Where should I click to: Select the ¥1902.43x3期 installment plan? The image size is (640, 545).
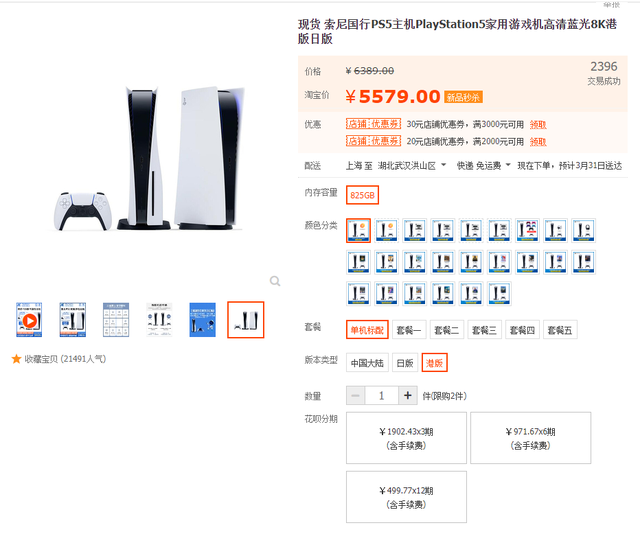(406, 438)
